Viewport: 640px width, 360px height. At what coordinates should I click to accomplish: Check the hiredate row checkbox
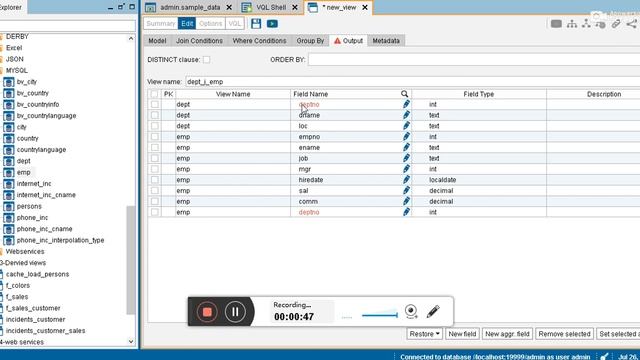pyautogui.click(x=155, y=180)
